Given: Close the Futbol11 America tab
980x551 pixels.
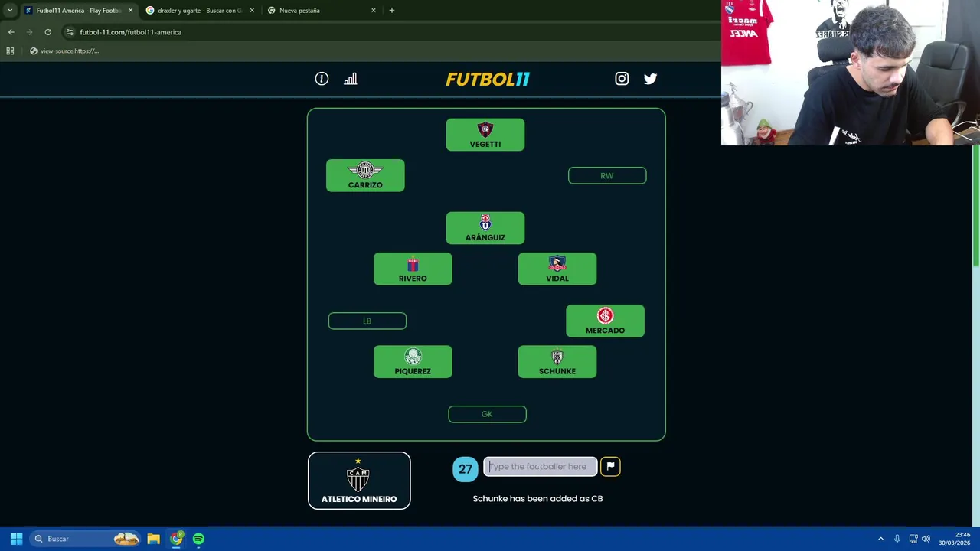Looking at the screenshot, I should (130, 11).
